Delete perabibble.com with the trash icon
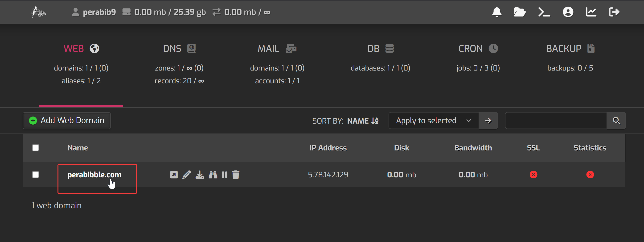Viewport: 644px width, 242px height. click(x=235, y=175)
